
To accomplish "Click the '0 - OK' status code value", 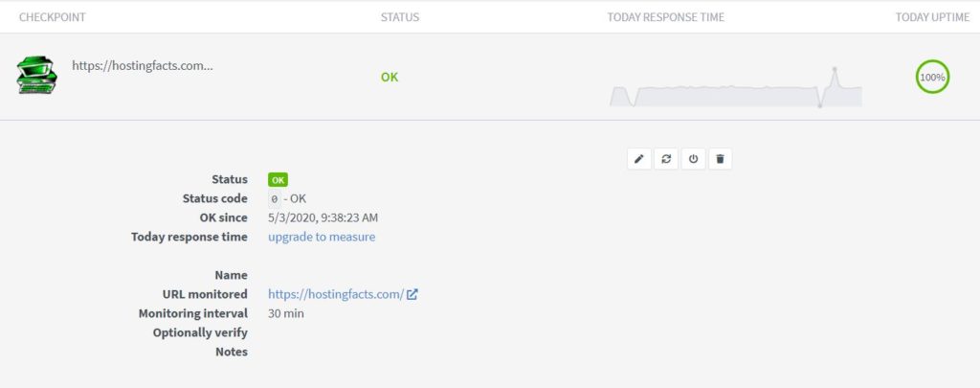I will pos(287,199).
